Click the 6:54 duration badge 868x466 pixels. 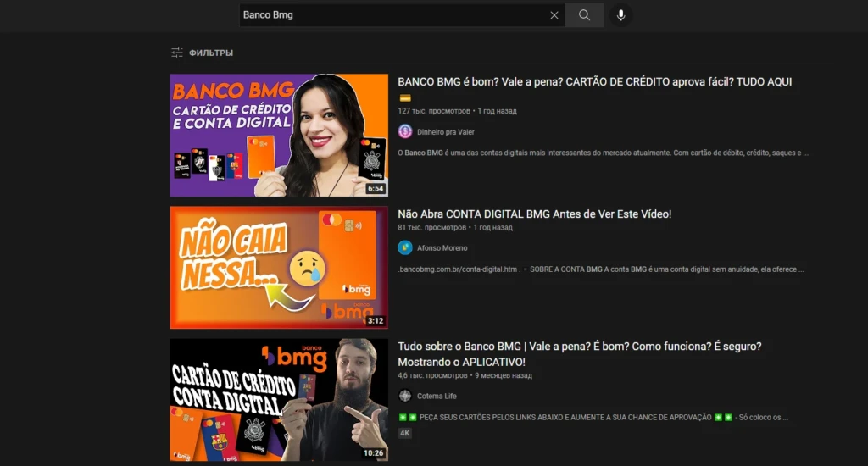tap(376, 189)
